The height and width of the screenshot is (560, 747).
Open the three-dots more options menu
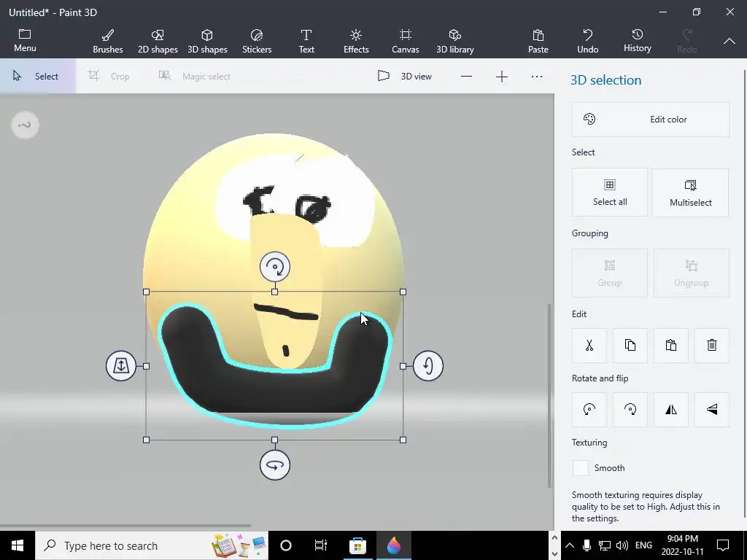click(537, 76)
